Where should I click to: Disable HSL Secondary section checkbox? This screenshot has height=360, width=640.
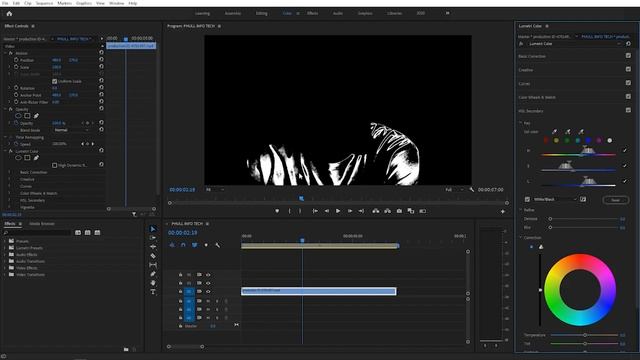[628, 110]
